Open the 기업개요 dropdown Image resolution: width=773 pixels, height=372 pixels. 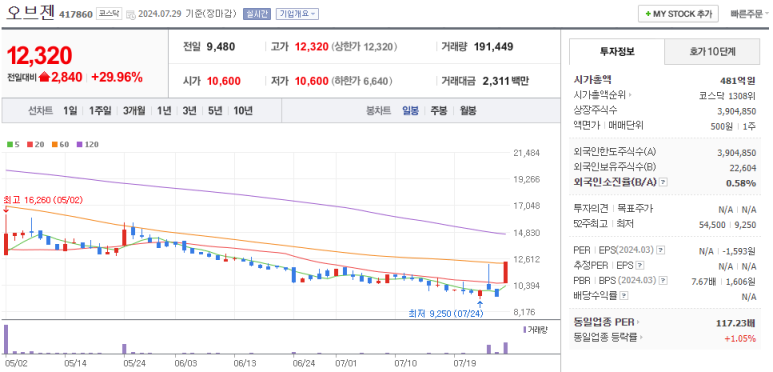(297, 14)
